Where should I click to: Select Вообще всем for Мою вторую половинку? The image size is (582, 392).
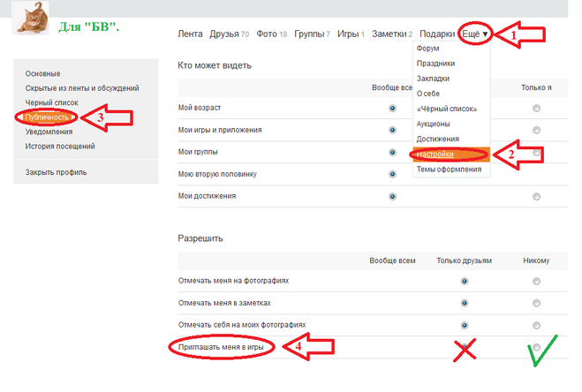392,174
